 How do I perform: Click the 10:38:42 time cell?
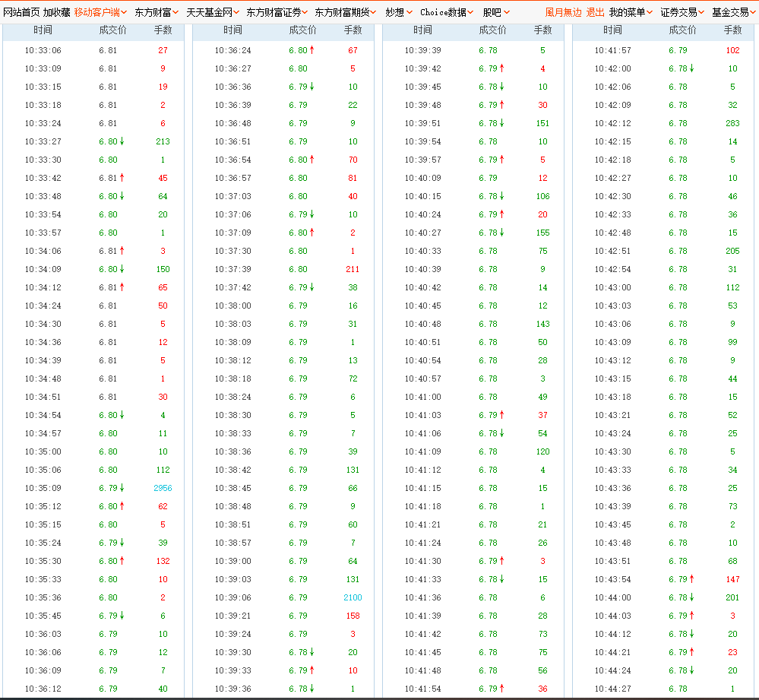(x=232, y=470)
